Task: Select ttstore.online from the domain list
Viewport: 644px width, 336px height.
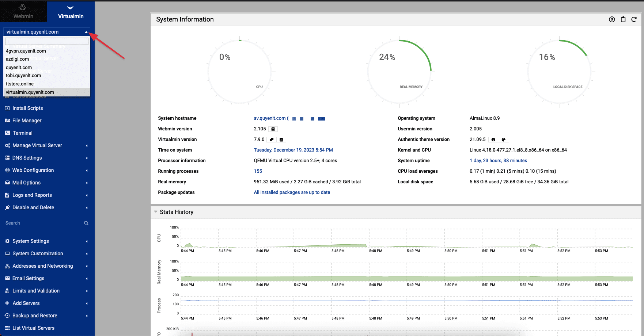Action: tap(20, 84)
